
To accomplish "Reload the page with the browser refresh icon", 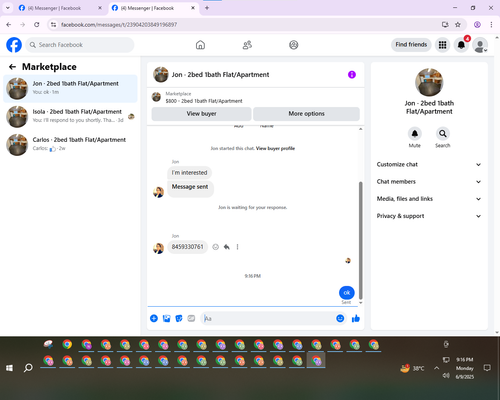I will pos(37,24).
